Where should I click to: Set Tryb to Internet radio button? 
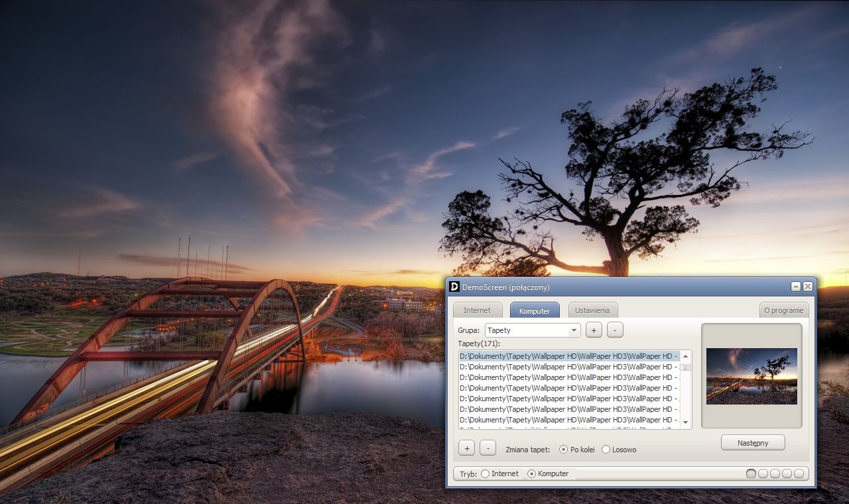point(485,473)
